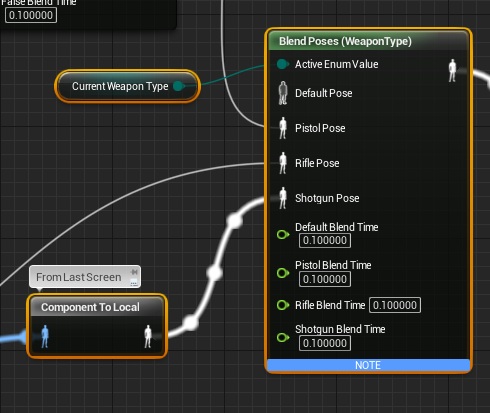This screenshot has width=490, height=413.
Task: Click the Active Enum Value label
Action: (x=337, y=64)
